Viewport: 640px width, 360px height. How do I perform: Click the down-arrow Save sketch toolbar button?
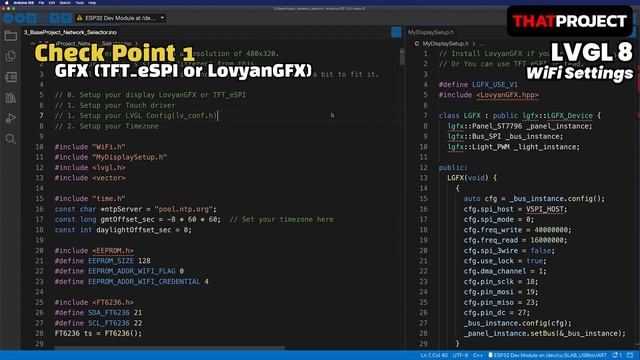click(x=66, y=18)
